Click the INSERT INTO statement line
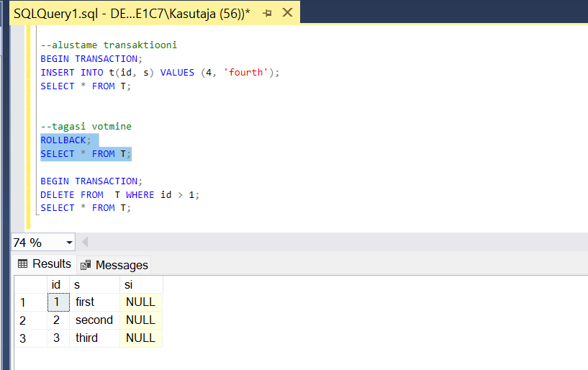The image size is (588, 370). tap(160, 73)
